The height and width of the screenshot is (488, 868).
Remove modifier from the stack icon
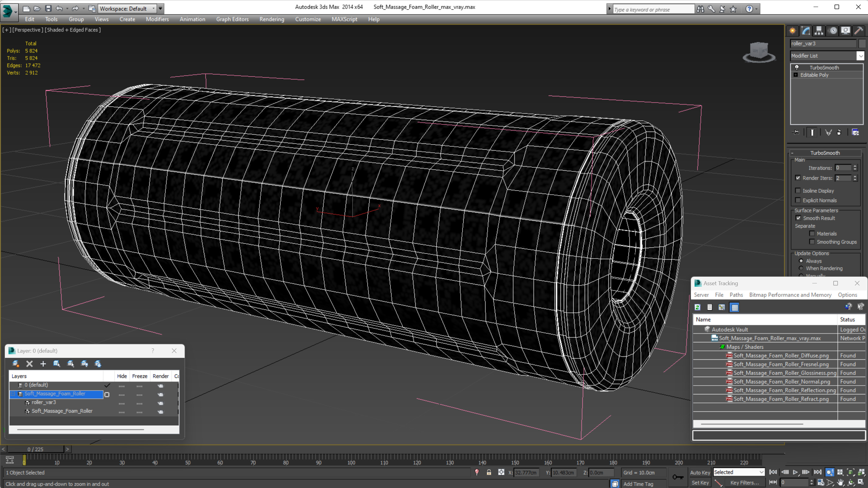tap(839, 132)
